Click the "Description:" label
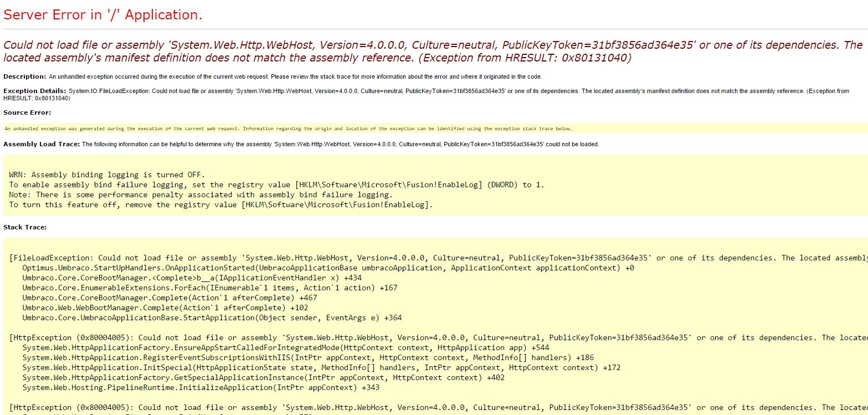The height and width of the screenshot is (415, 868). pyautogui.click(x=25, y=76)
